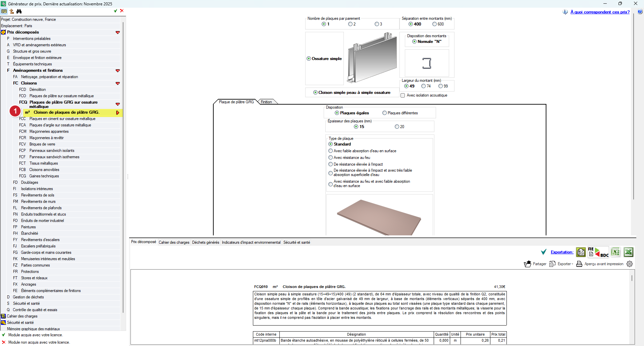This screenshot has width=644, height=346.
Task: Click the red X cancel icon
Action: click(122, 11)
